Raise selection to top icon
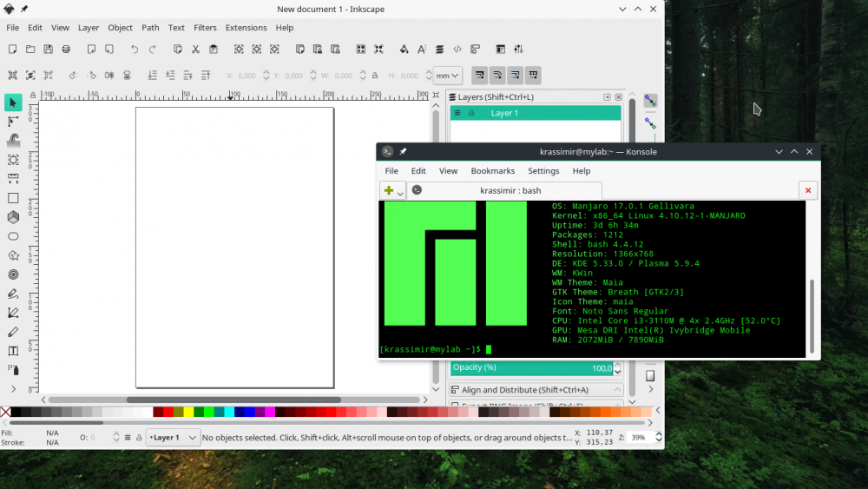The width and height of the screenshot is (868, 489). 206,76
